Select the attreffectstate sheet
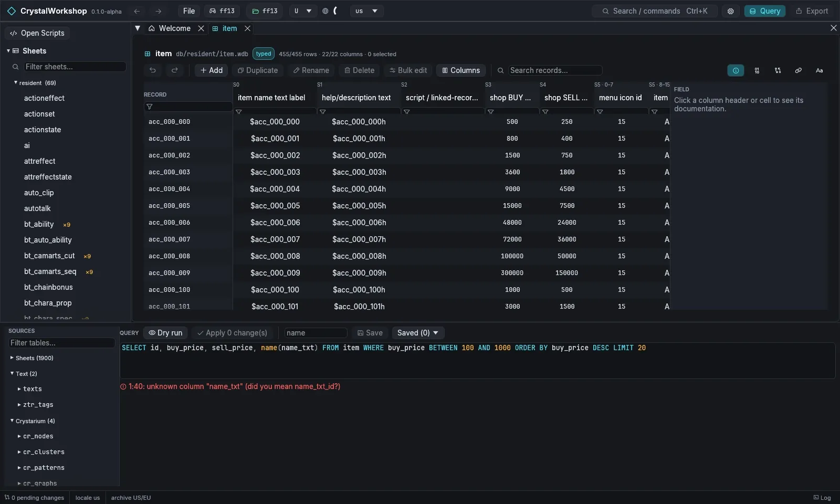840x504 pixels. [48, 177]
